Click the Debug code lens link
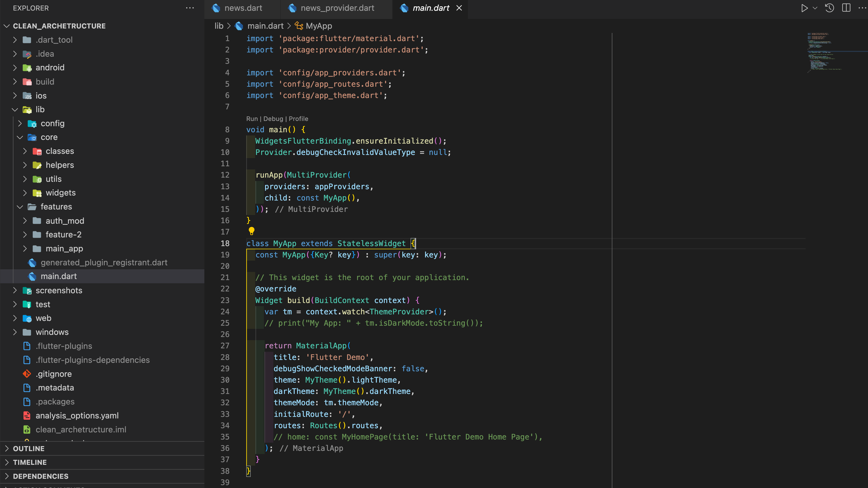Viewport: 868px width, 488px height. [273, 119]
